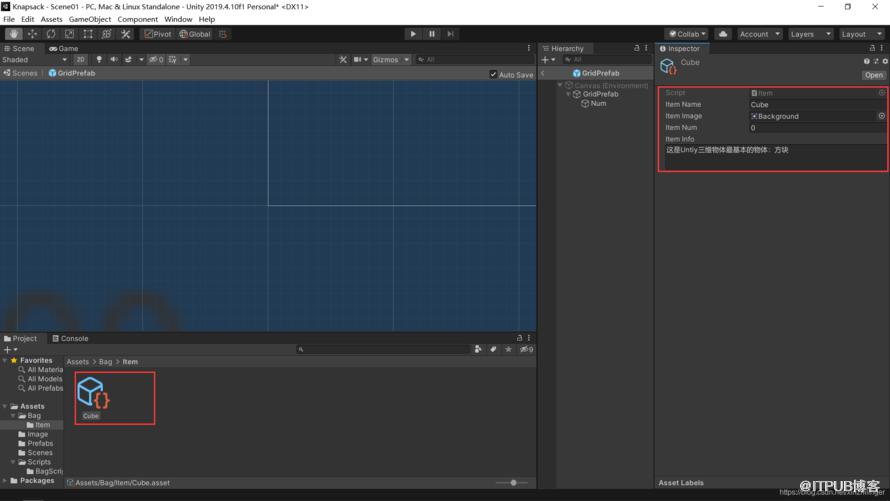Viewport: 890px width, 501px height.
Task: Start Play mode
Action: [x=413, y=34]
